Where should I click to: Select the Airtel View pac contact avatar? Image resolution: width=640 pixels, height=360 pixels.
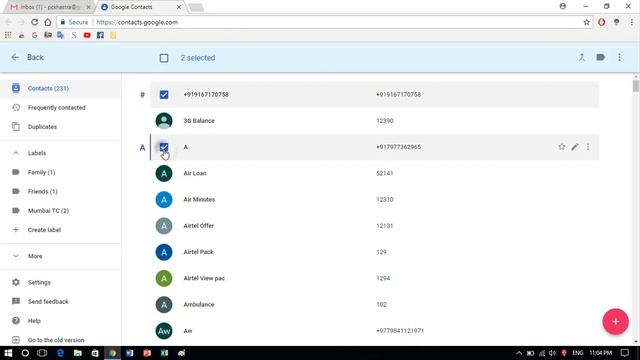(x=164, y=278)
